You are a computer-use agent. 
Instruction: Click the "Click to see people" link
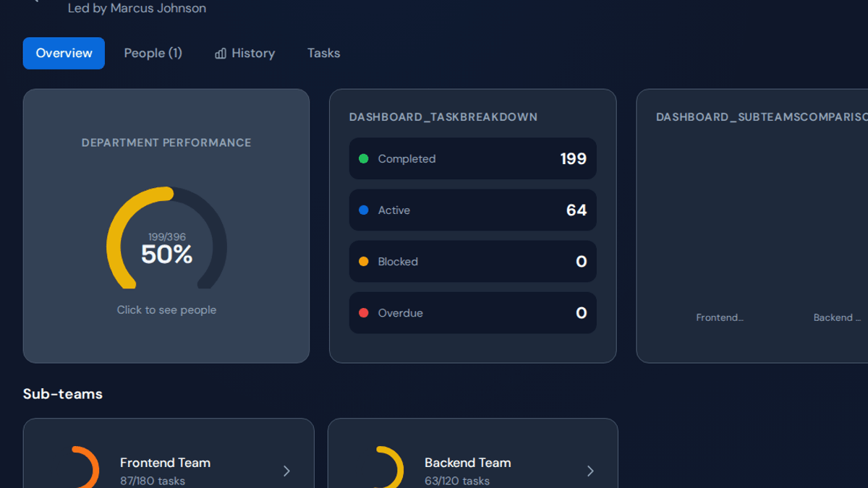click(166, 310)
